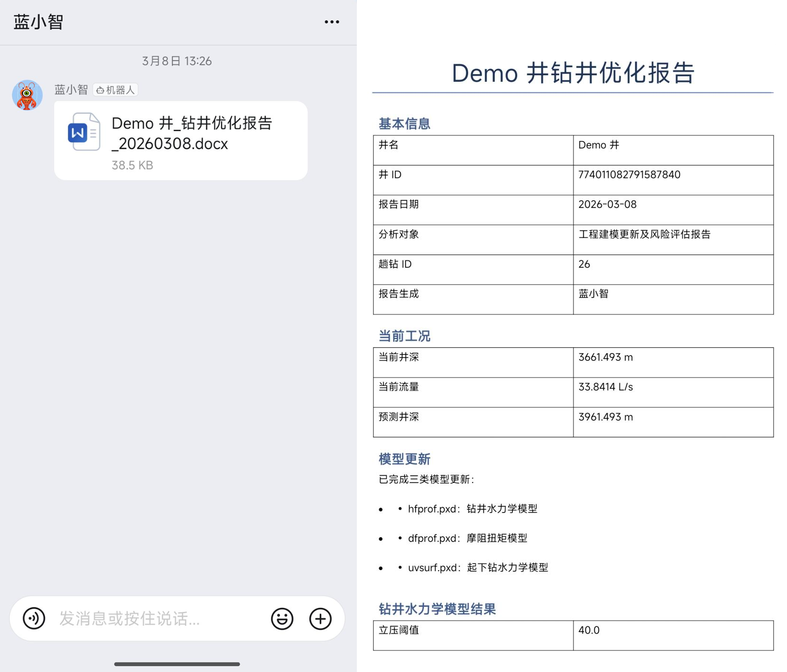
Task: Click the 钻井水力学模型结果 heading
Action: (x=436, y=609)
